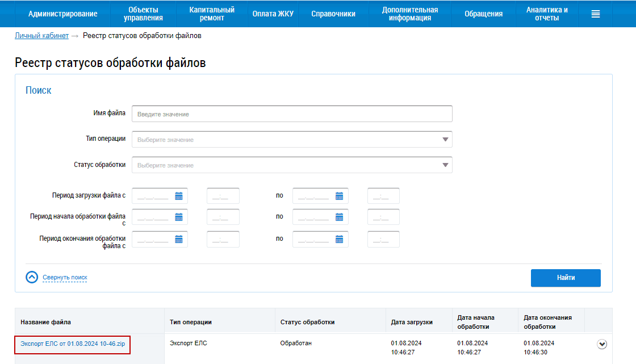Open the Капитальный ремонт menu
This screenshot has height=364, width=636.
[x=212, y=14]
